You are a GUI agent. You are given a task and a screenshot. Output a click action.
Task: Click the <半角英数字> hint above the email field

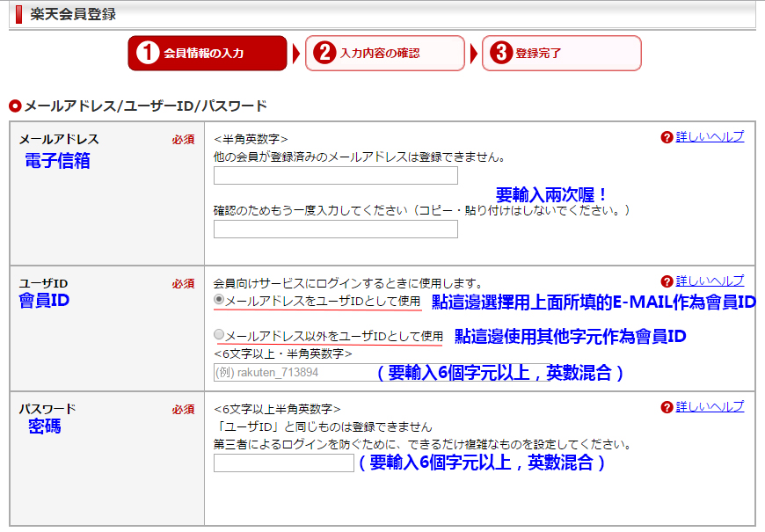[x=251, y=140]
